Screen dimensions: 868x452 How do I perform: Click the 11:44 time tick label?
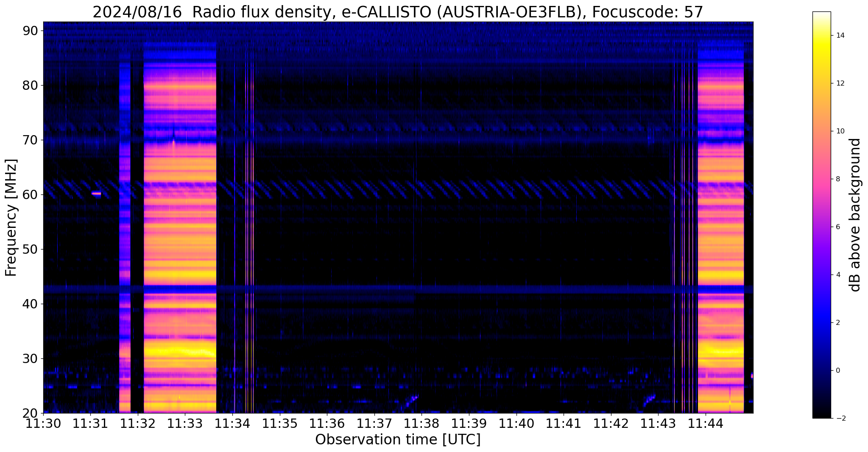click(x=706, y=424)
